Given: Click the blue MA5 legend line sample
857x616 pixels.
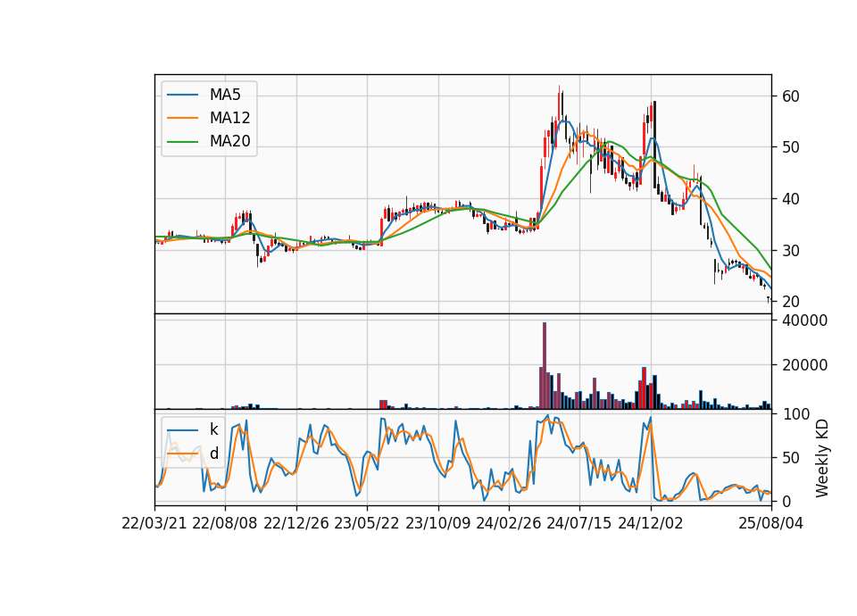Looking at the screenshot, I should [x=182, y=95].
